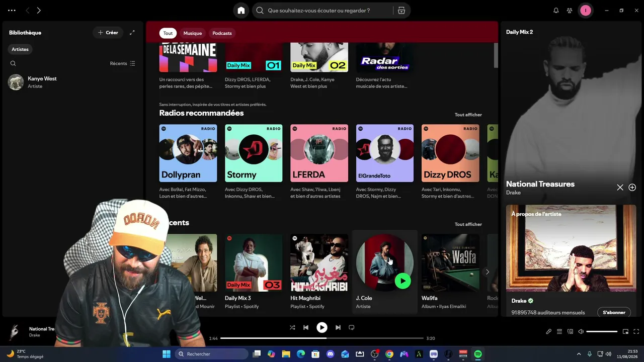
Task: Open the user profile avatar menu
Action: tap(586, 11)
